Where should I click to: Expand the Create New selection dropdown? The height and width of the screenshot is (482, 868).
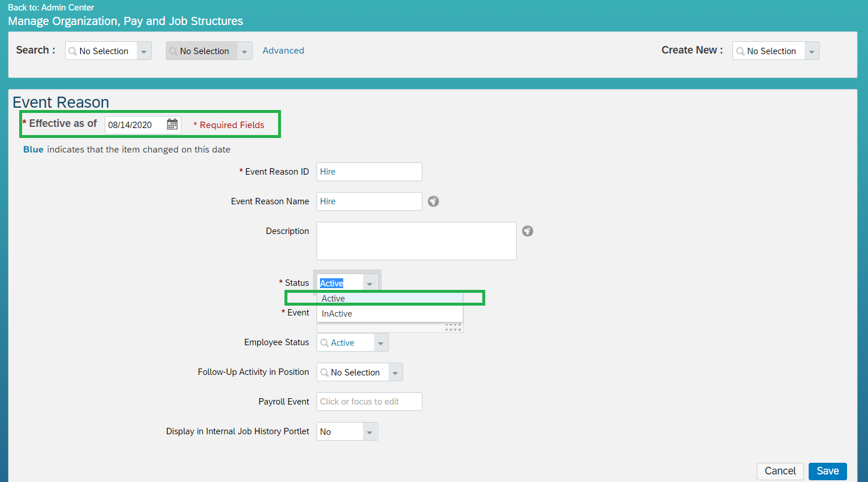(x=812, y=51)
